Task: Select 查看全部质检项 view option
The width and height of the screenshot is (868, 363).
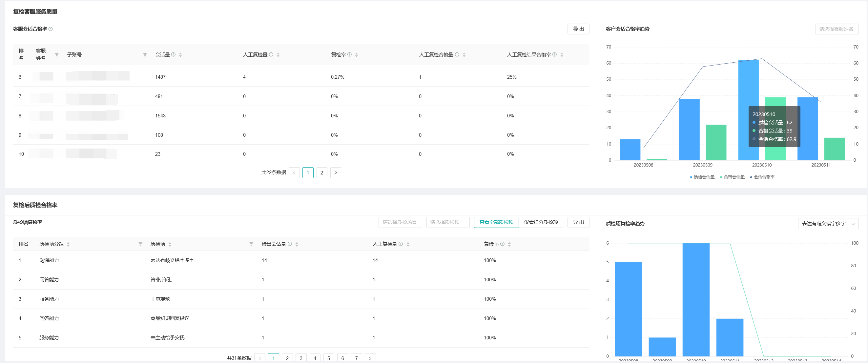Action: (x=496, y=222)
